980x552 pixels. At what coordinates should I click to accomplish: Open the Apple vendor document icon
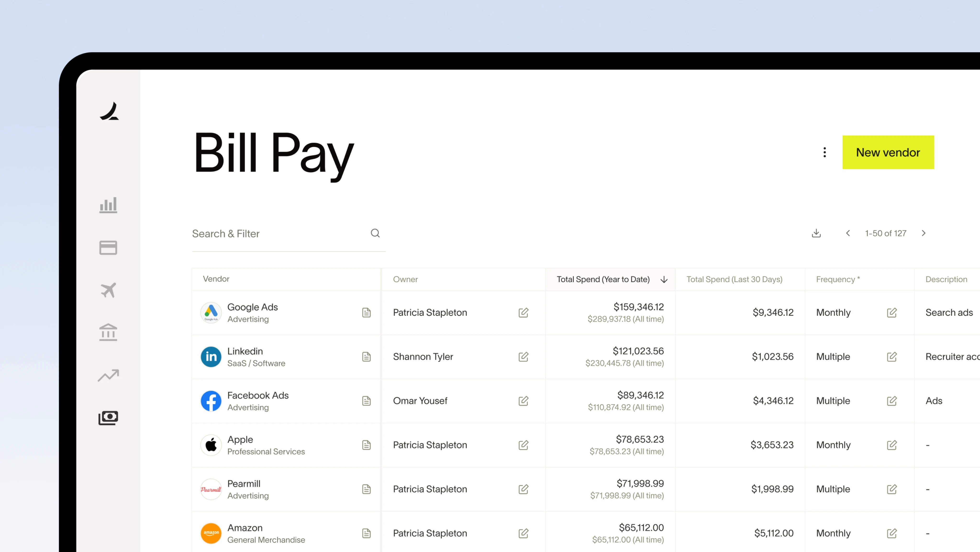coord(366,445)
